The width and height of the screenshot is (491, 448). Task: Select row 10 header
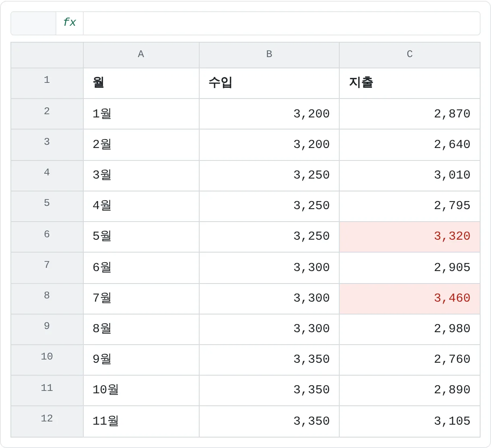[x=47, y=360]
